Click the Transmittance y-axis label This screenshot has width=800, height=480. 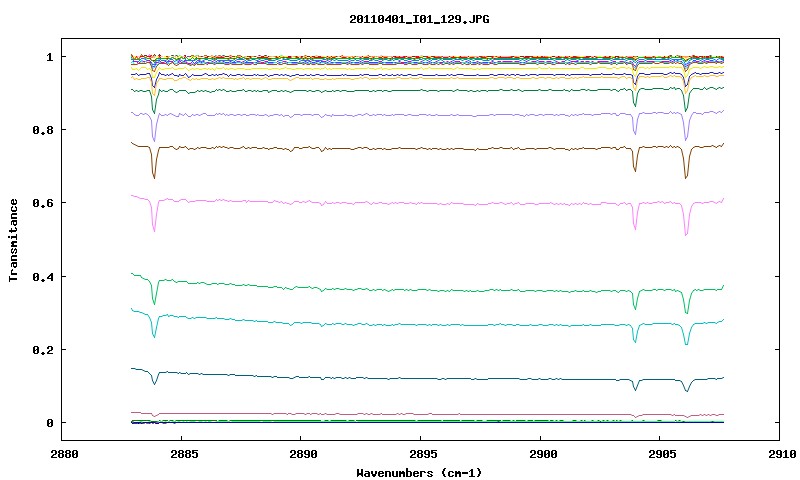[14, 240]
